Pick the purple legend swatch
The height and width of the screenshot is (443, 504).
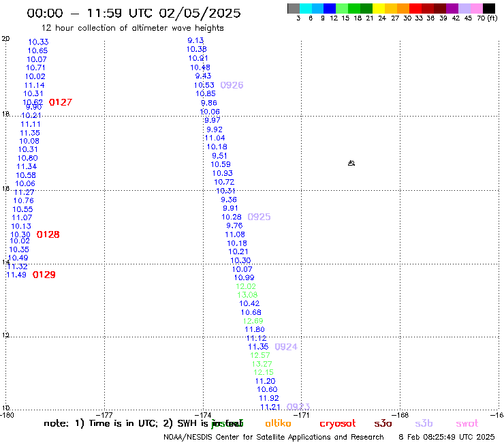452,8
